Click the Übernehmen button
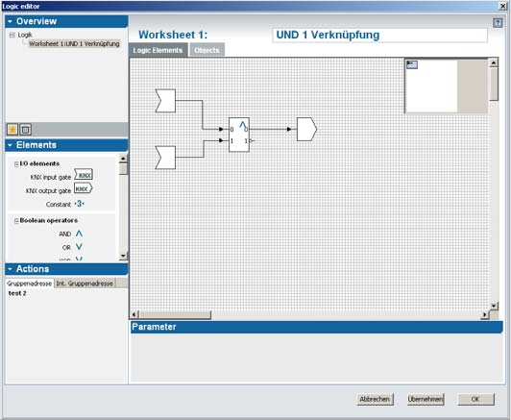This screenshot has width=511, height=420. coord(426,399)
